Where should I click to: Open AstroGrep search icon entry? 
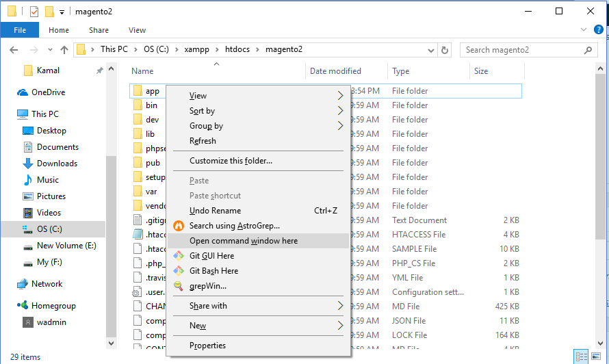(x=179, y=226)
